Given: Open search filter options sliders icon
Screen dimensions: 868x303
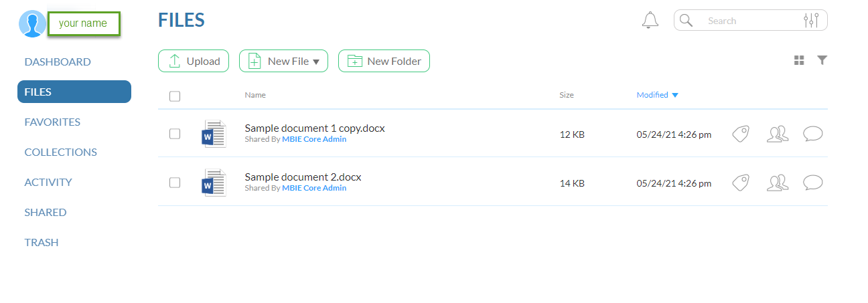Looking at the screenshot, I should click(810, 21).
